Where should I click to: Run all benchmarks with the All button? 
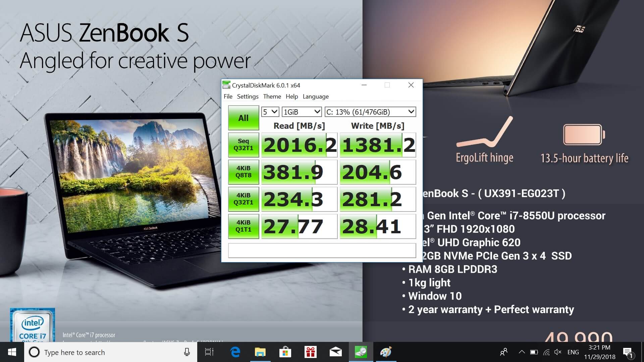tap(244, 118)
